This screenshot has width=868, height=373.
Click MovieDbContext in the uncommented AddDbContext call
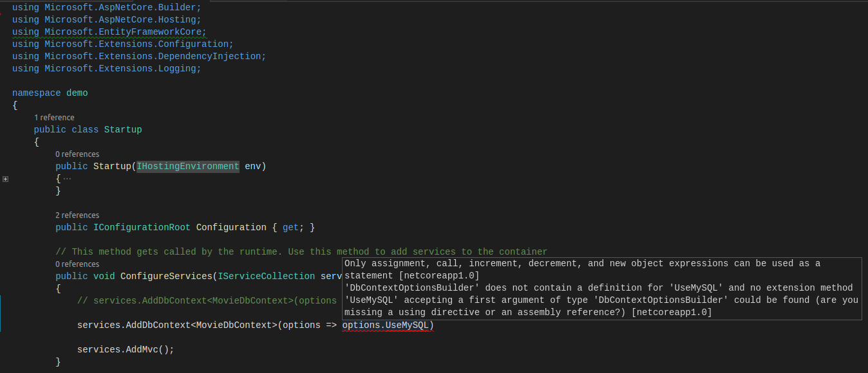pos(234,325)
